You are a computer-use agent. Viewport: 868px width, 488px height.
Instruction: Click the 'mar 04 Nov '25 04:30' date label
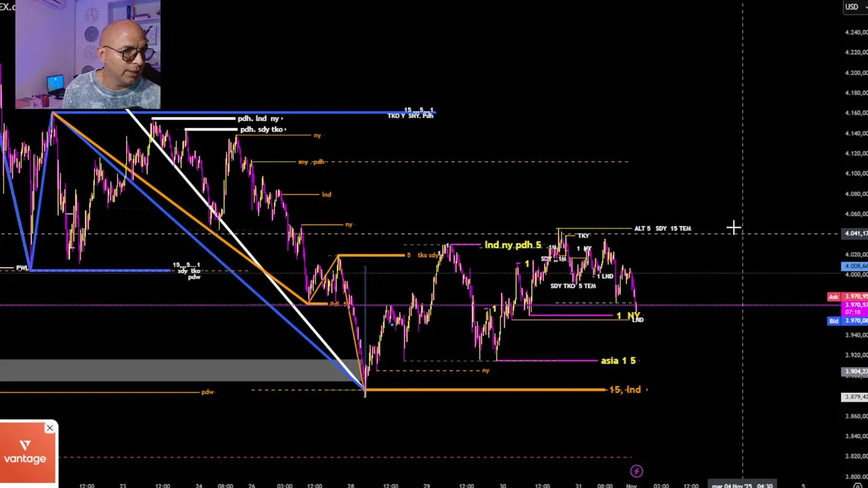pyautogui.click(x=742, y=485)
